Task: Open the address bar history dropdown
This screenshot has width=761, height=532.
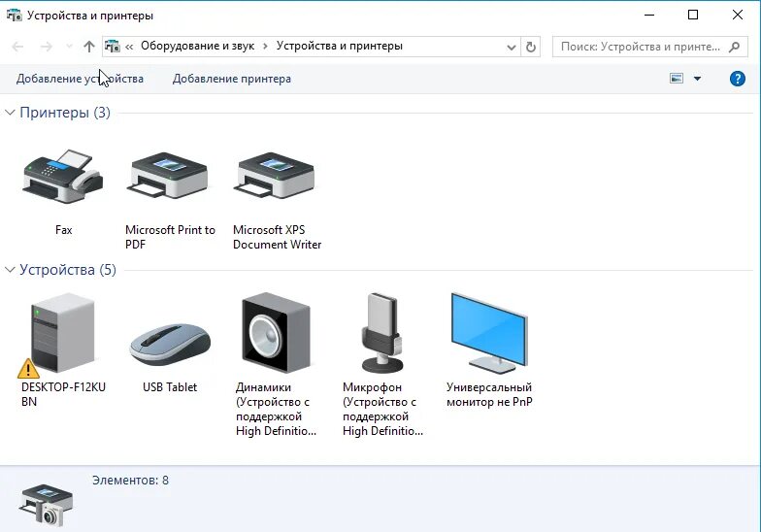Action: pyautogui.click(x=511, y=47)
